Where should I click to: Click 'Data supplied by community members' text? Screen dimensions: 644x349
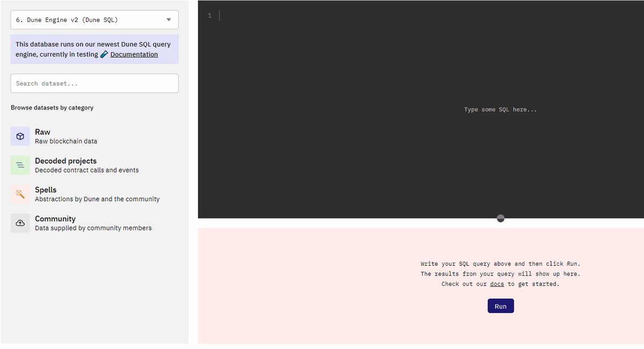pos(93,228)
